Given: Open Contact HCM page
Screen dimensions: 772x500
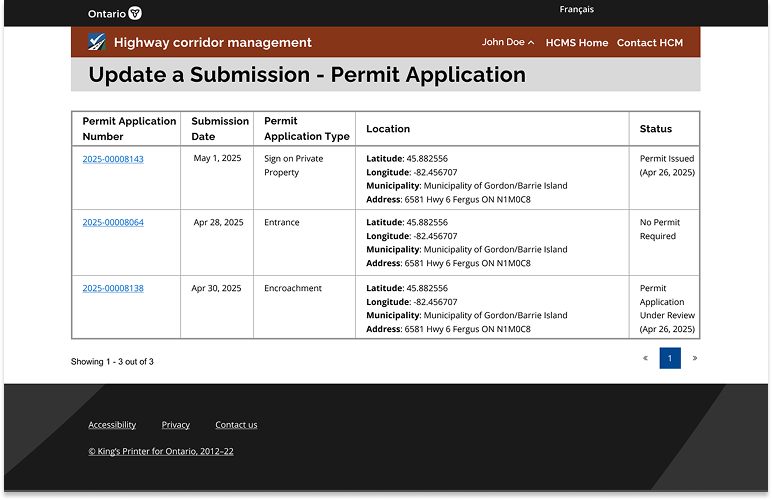Looking at the screenshot, I should pyautogui.click(x=650, y=43).
